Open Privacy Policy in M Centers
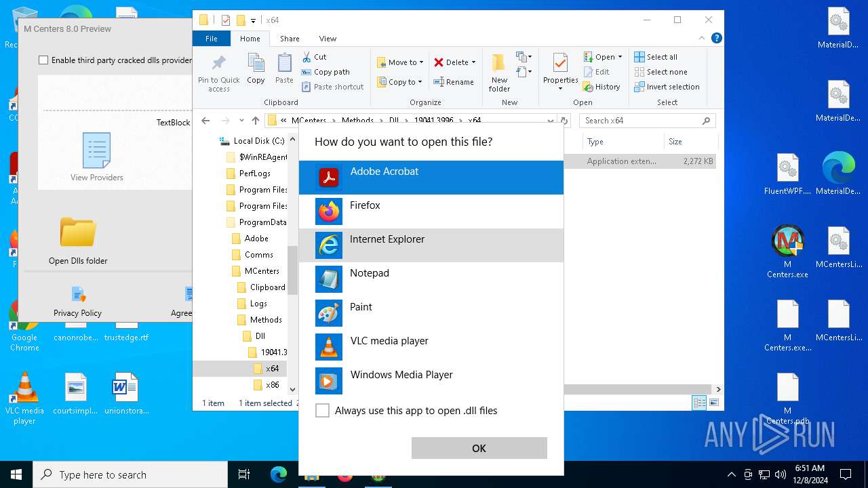 [x=78, y=302]
